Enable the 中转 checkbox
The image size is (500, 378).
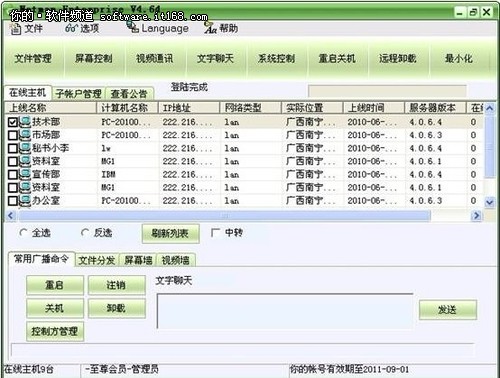(216, 233)
